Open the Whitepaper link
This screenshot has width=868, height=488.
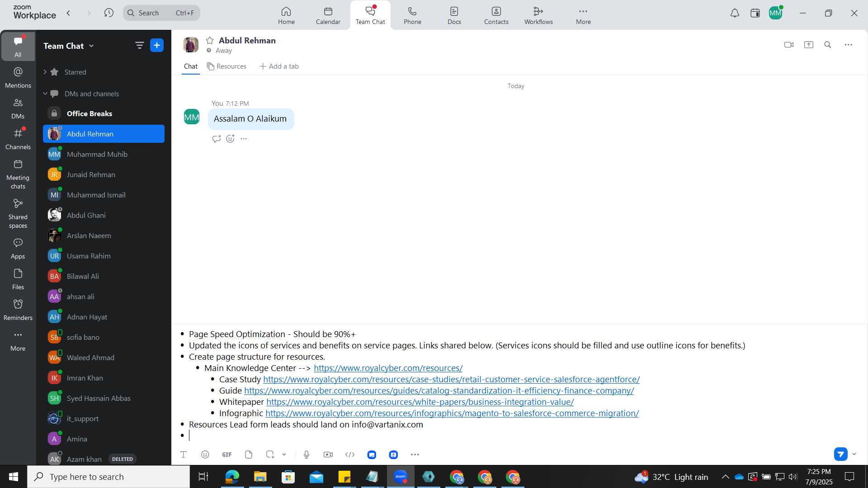pyautogui.click(x=420, y=402)
